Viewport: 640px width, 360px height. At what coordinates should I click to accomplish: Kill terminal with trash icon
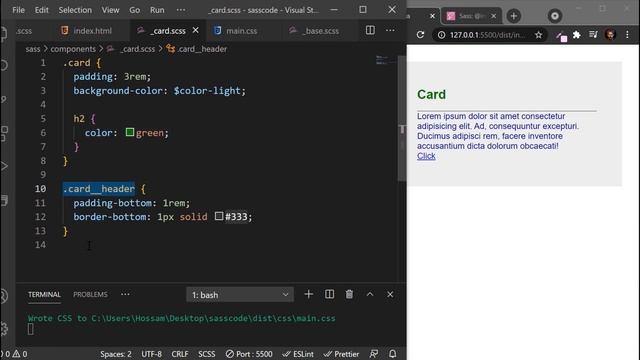(x=349, y=294)
